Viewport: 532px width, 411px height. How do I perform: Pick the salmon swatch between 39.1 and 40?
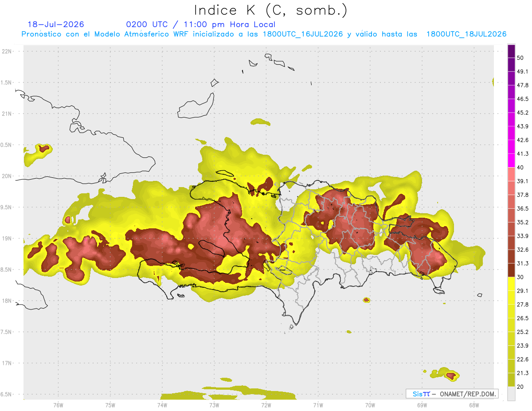(511, 174)
